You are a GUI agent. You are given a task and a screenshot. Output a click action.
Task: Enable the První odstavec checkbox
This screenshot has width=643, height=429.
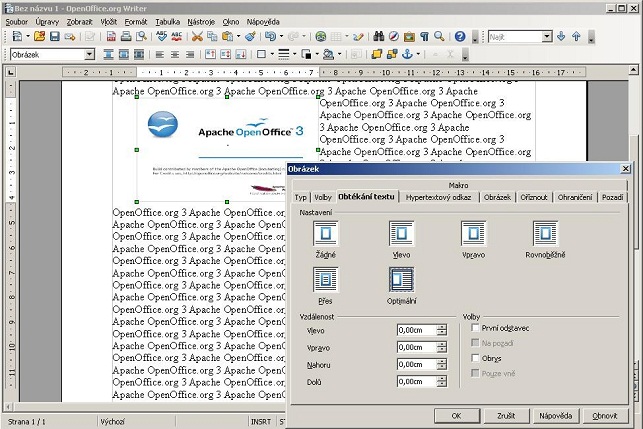click(x=474, y=328)
